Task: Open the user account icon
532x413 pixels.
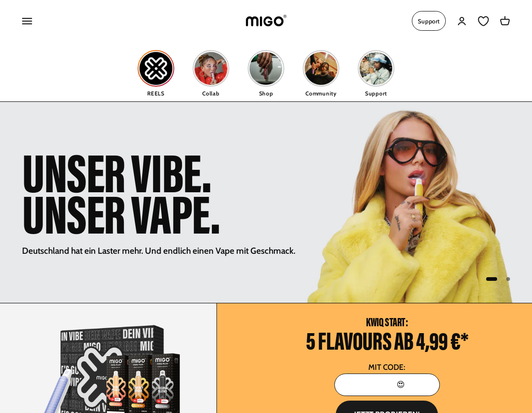Action: coord(462,21)
